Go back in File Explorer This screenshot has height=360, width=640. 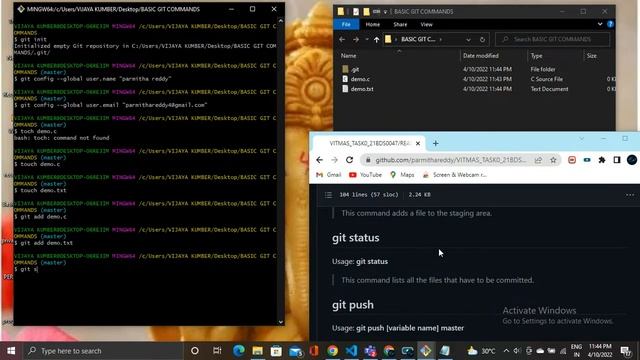tap(342, 39)
